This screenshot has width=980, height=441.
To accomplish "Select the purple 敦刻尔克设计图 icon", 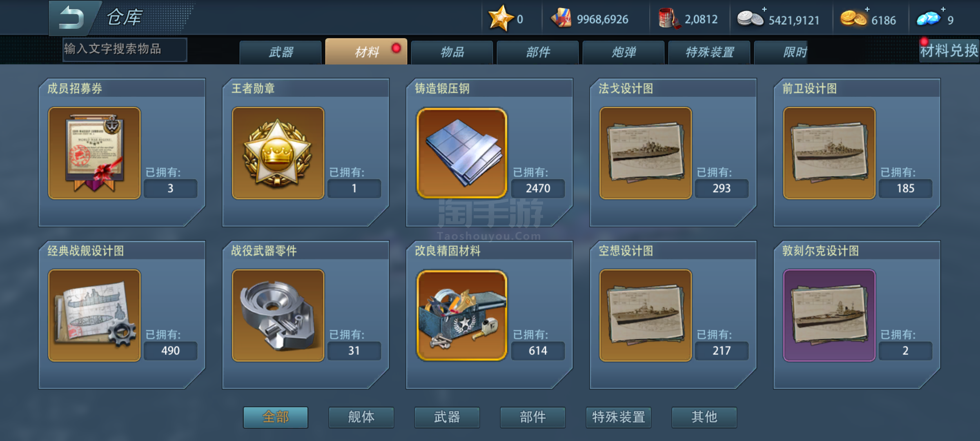I will pyautogui.click(x=829, y=315).
